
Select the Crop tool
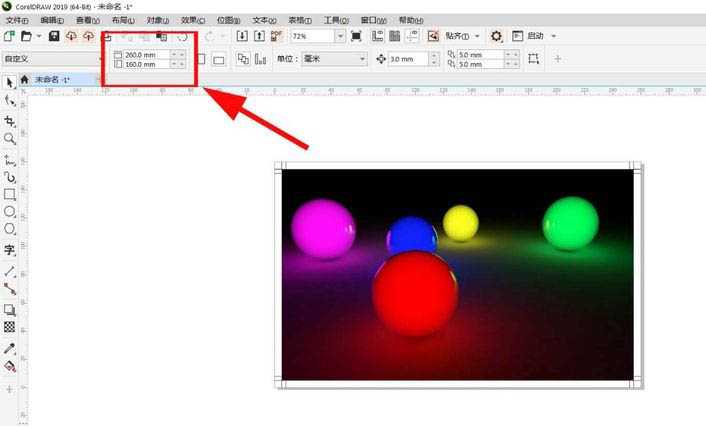[x=9, y=121]
